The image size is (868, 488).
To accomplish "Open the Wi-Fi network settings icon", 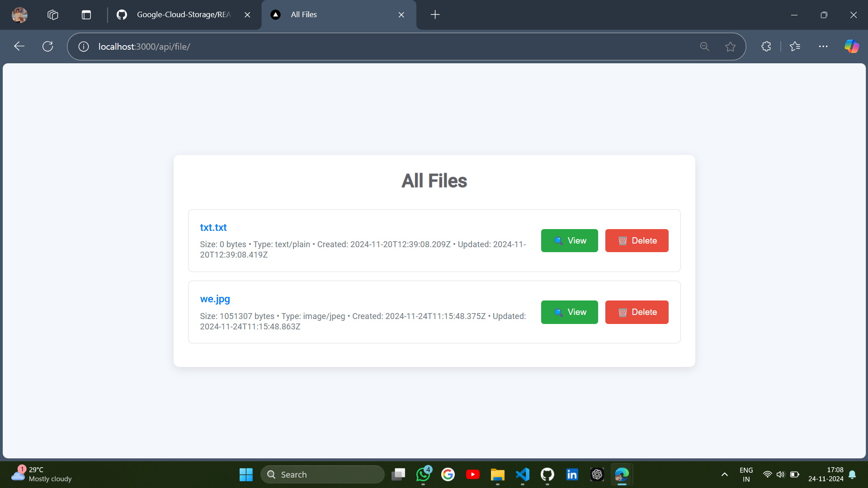I will click(767, 474).
